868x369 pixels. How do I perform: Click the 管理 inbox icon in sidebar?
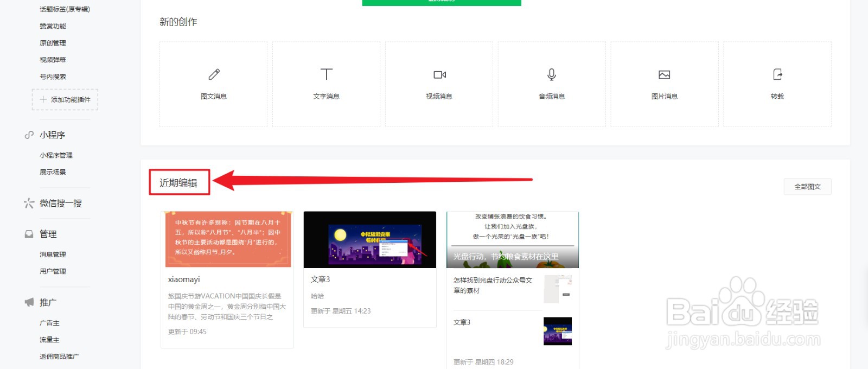click(29, 234)
